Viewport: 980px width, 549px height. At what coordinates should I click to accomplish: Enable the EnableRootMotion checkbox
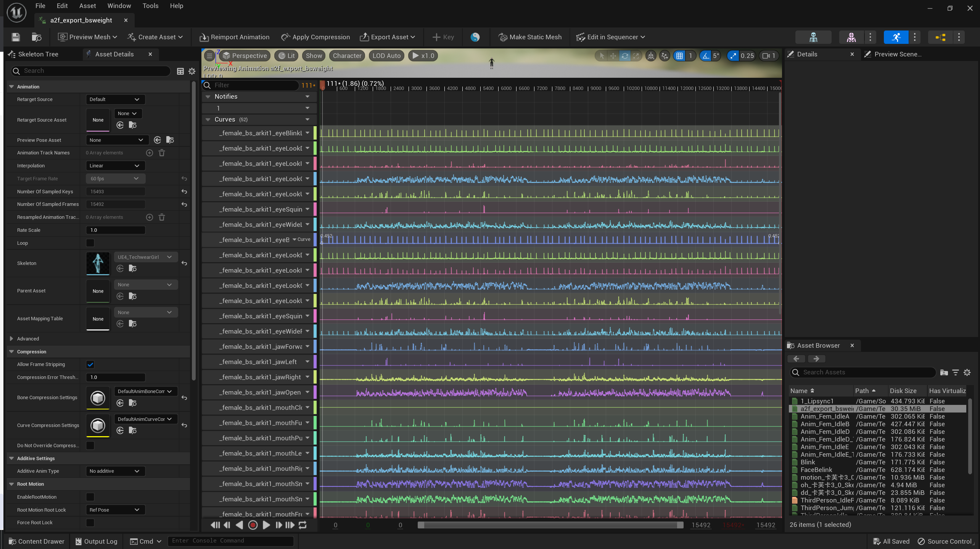[x=90, y=497]
